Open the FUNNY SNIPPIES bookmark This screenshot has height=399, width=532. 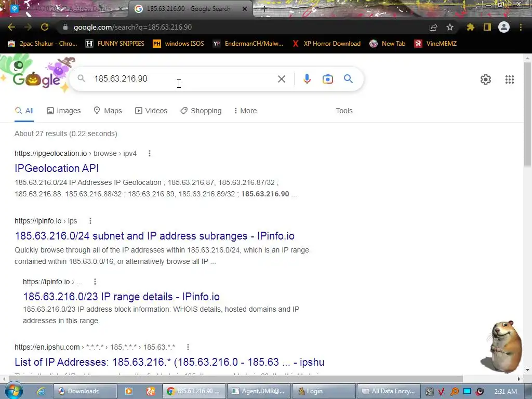click(x=115, y=44)
